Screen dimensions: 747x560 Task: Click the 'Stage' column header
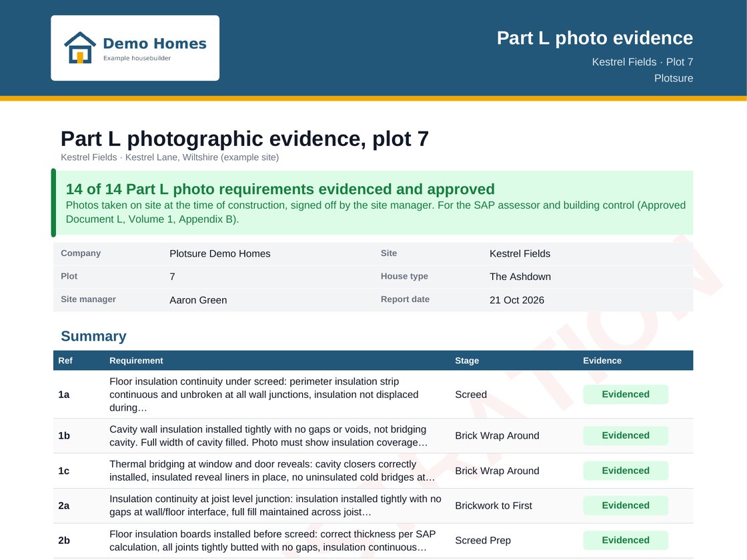point(466,361)
